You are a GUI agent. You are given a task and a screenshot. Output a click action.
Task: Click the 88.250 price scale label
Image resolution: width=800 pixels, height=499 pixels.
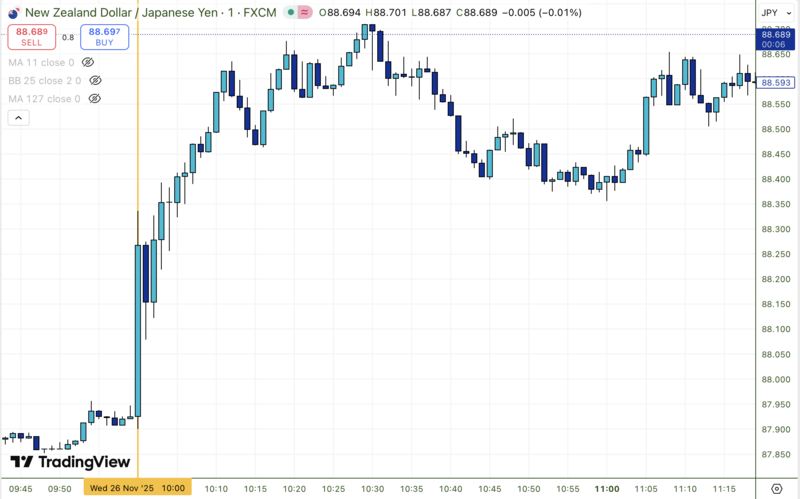776,254
